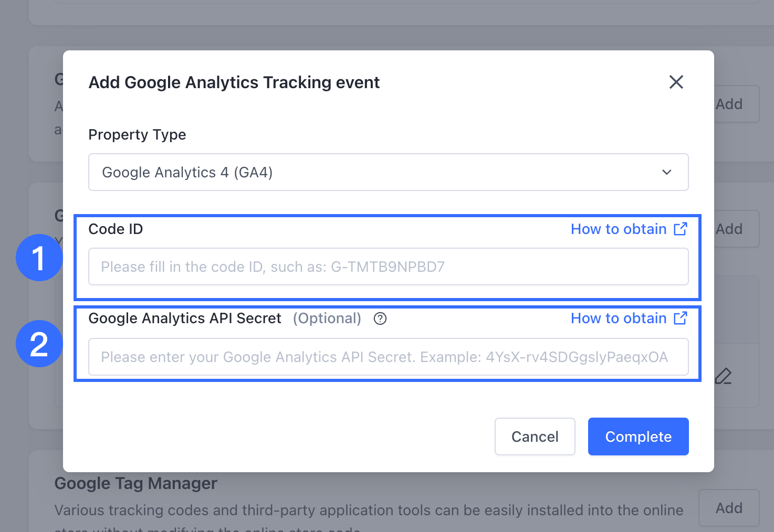Click the "Property Type" label
Screen dimensions: 774x532
coord(137,135)
